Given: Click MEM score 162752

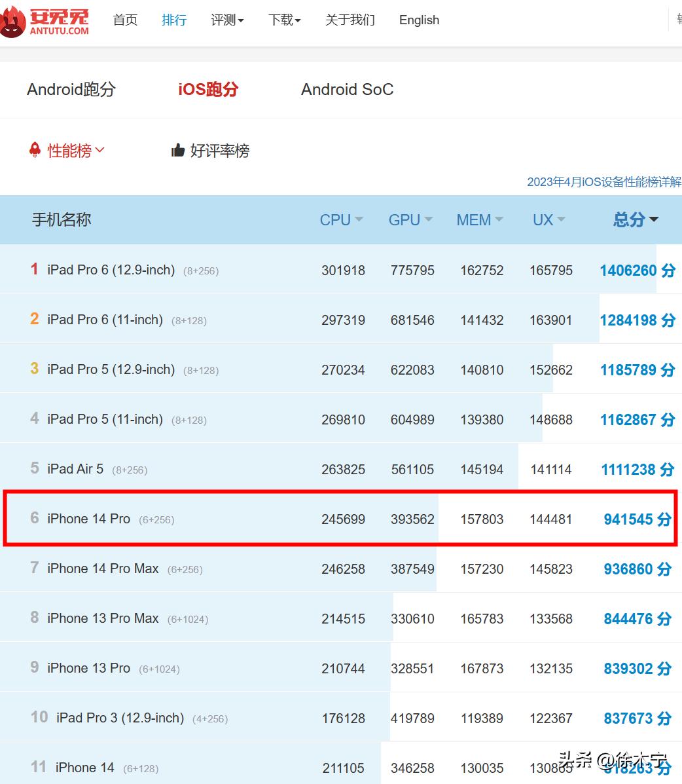Looking at the screenshot, I should click(482, 271).
